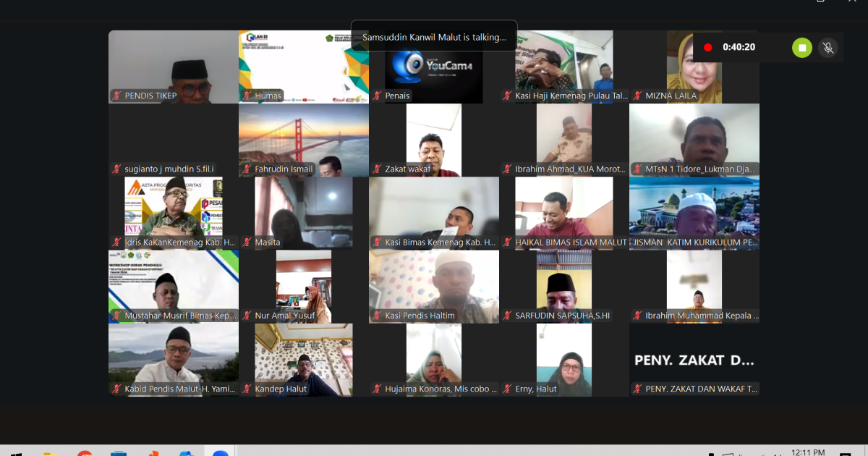868x456 pixels.
Task: Click muted mic icon beside Masita
Action: click(x=247, y=242)
